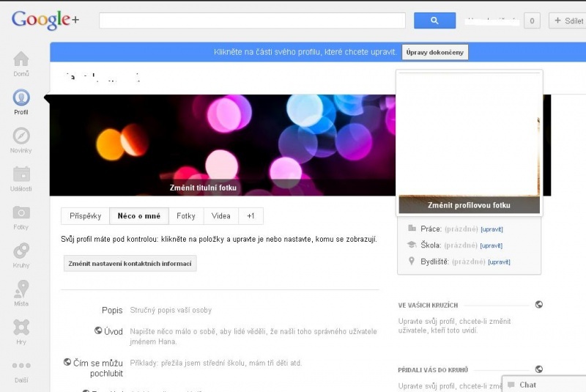Open the Místa map pin icon
Image resolution: width=586 pixels, height=392 pixels.
pos(21,289)
